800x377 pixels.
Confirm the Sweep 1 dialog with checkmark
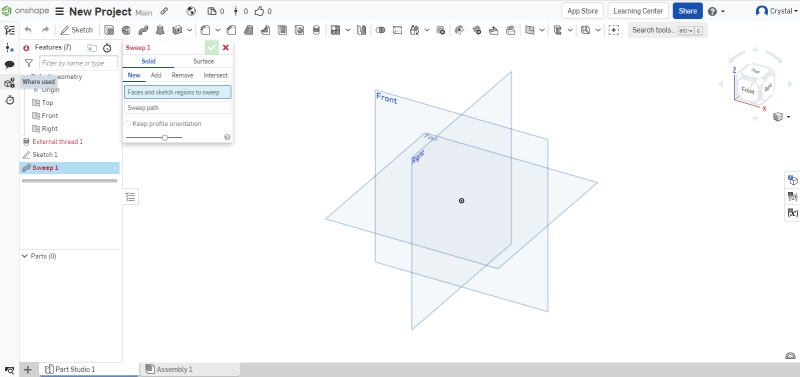click(x=212, y=47)
